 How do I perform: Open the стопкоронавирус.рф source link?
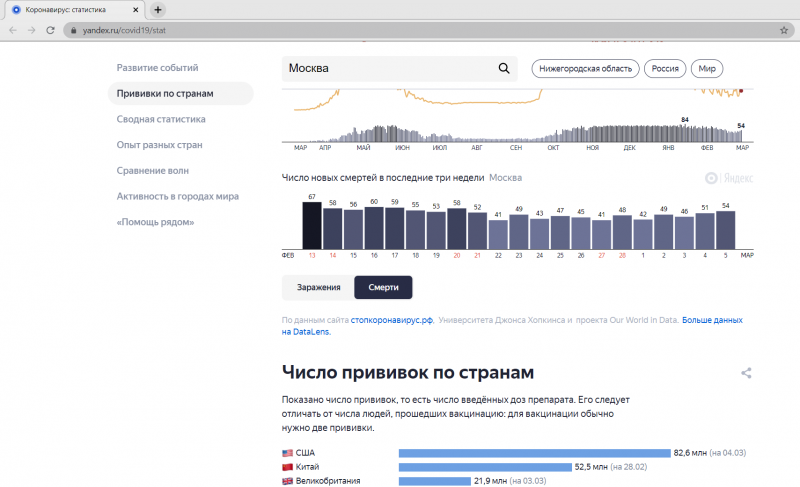pyautogui.click(x=391, y=320)
